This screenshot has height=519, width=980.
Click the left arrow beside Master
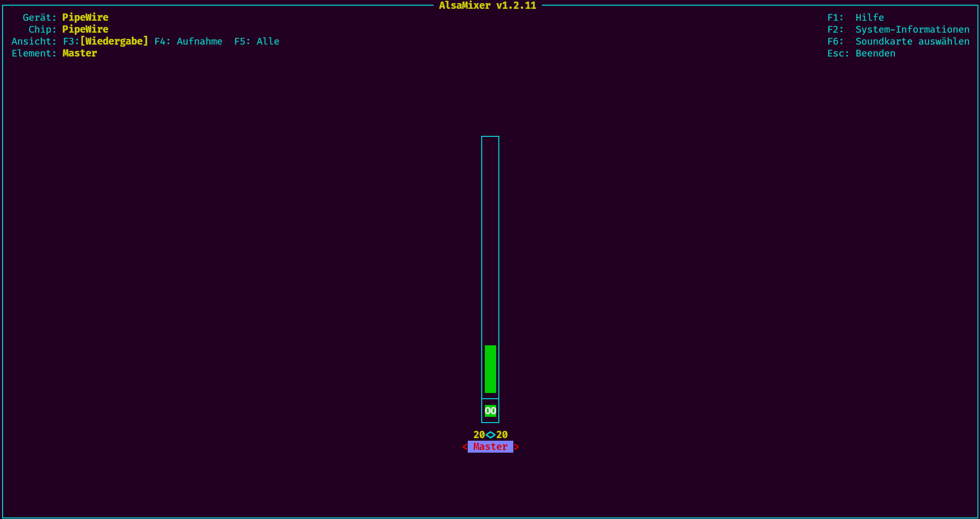click(x=464, y=446)
